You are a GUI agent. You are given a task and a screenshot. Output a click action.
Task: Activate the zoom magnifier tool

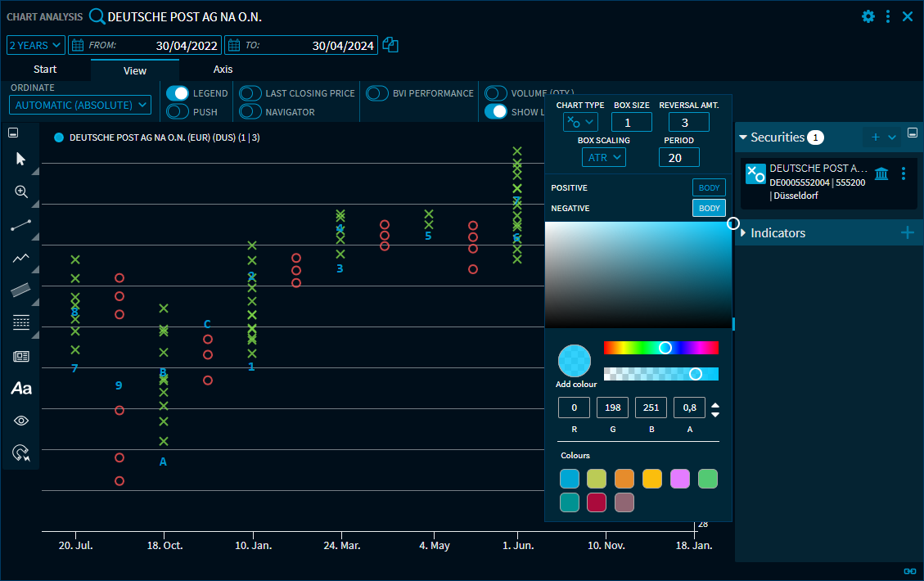pos(20,192)
